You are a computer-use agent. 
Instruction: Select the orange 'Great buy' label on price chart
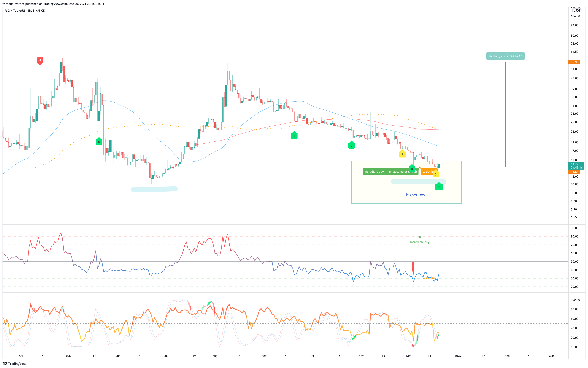coord(429,172)
